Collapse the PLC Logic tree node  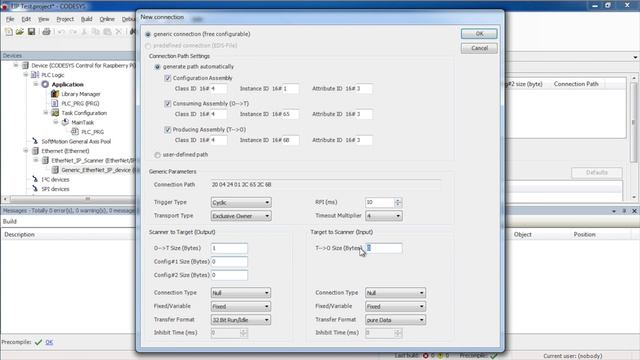pos(26,75)
